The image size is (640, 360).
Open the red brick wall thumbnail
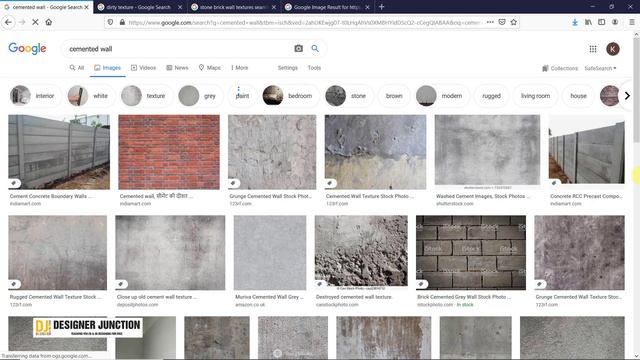point(169,152)
